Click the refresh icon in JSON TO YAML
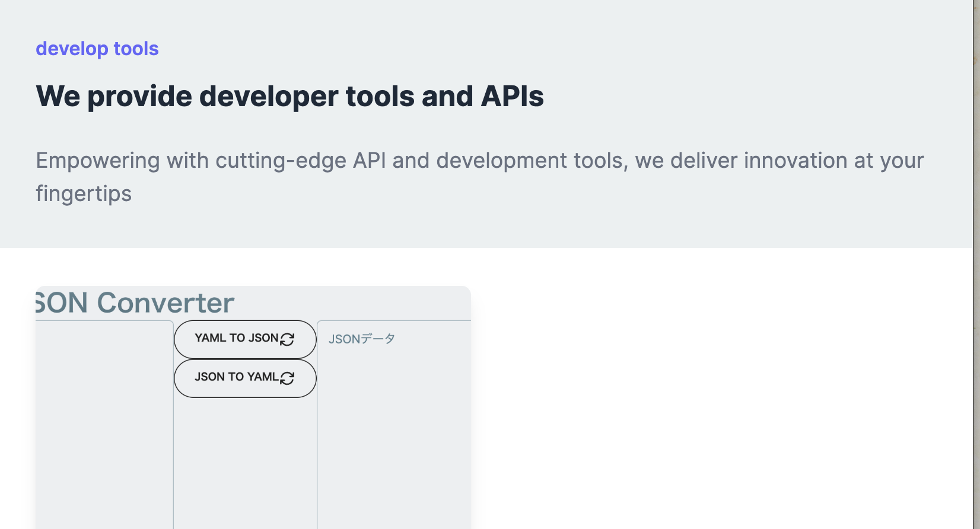This screenshot has width=980, height=529. [x=287, y=378]
